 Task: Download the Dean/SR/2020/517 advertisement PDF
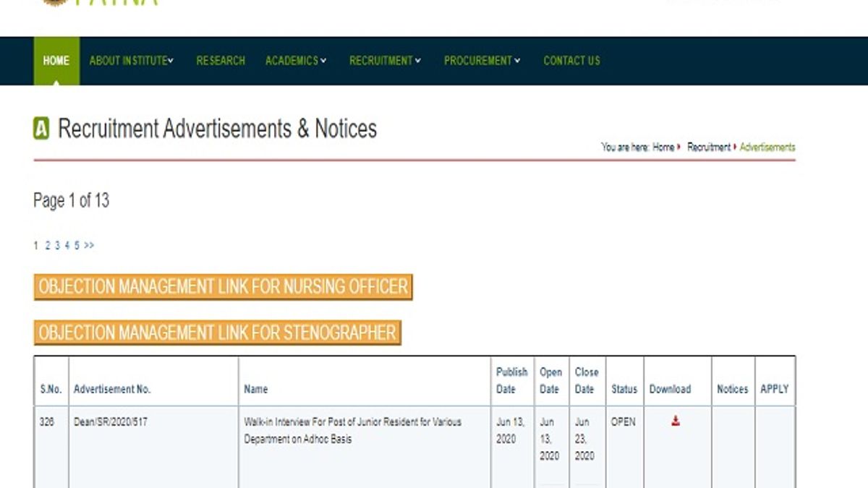pos(676,421)
